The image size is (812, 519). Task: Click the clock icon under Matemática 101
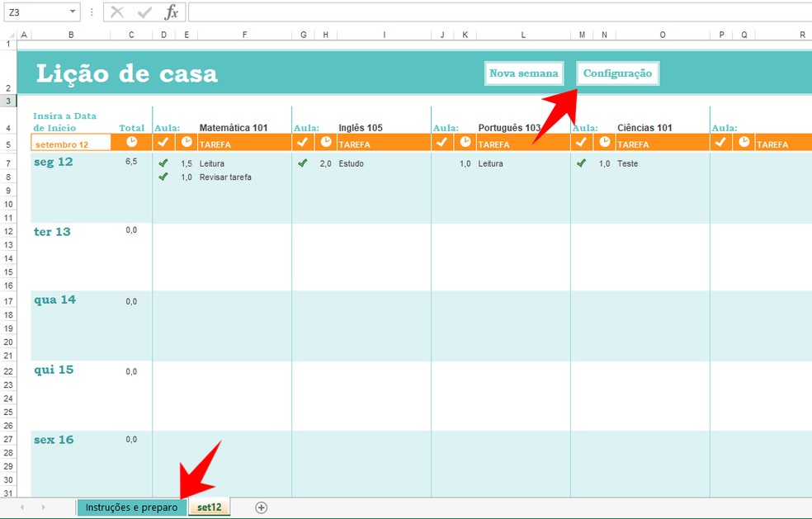(x=186, y=142)
